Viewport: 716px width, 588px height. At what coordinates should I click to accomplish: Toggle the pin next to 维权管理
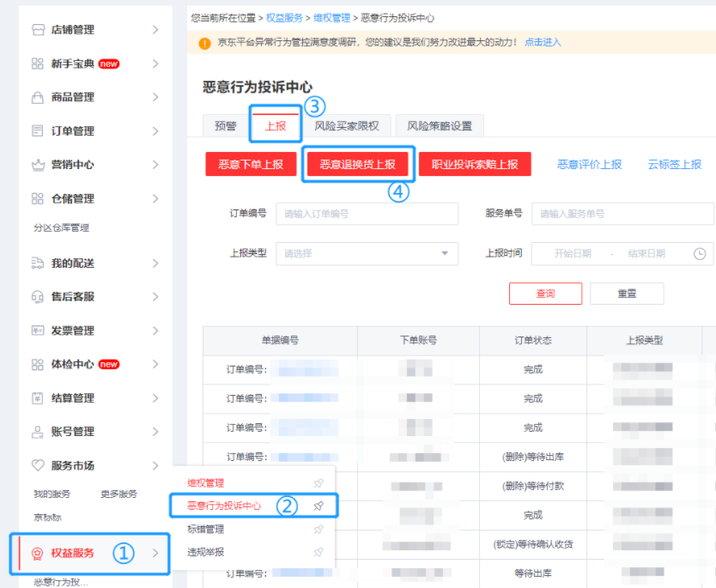coord(319,484)
